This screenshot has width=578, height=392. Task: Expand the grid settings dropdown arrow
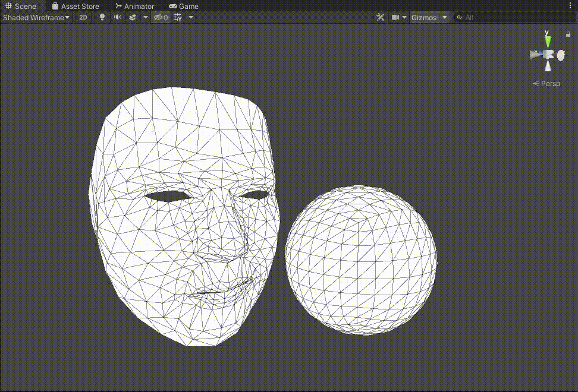click(x=191, y=17)
